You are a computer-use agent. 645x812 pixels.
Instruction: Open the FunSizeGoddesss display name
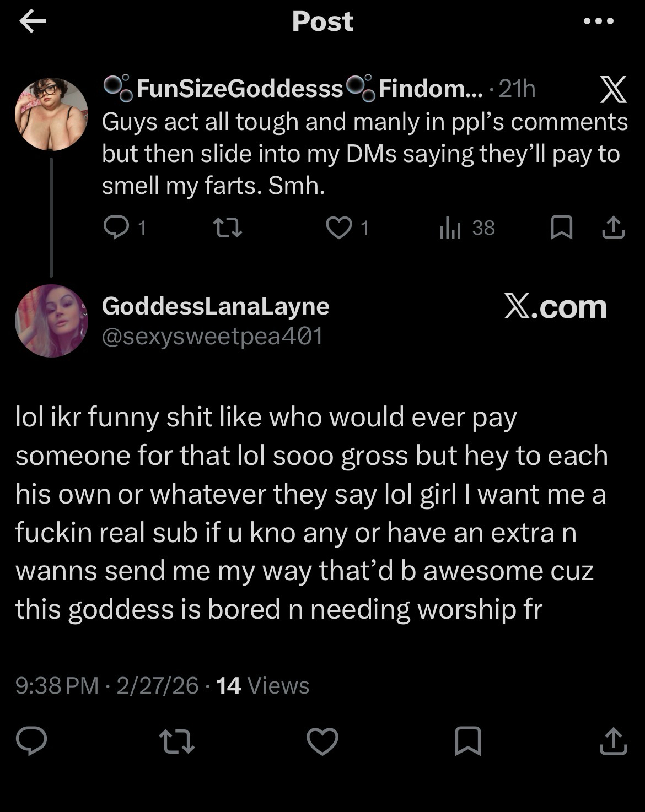click(x=240, y=89)
